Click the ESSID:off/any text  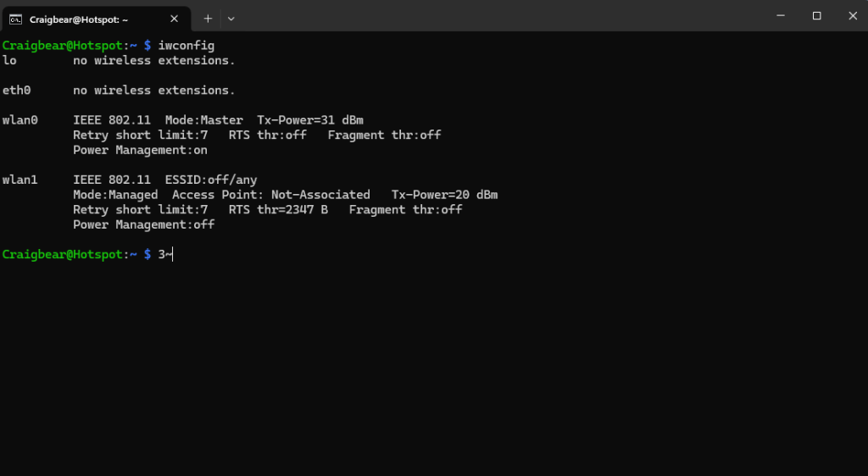coord(211,180)
